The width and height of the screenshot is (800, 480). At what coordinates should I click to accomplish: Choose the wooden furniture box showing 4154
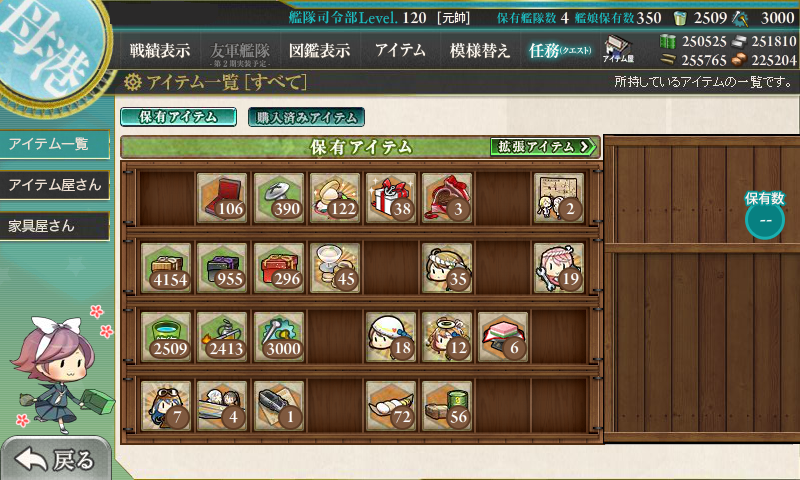(x=166, y=268)
